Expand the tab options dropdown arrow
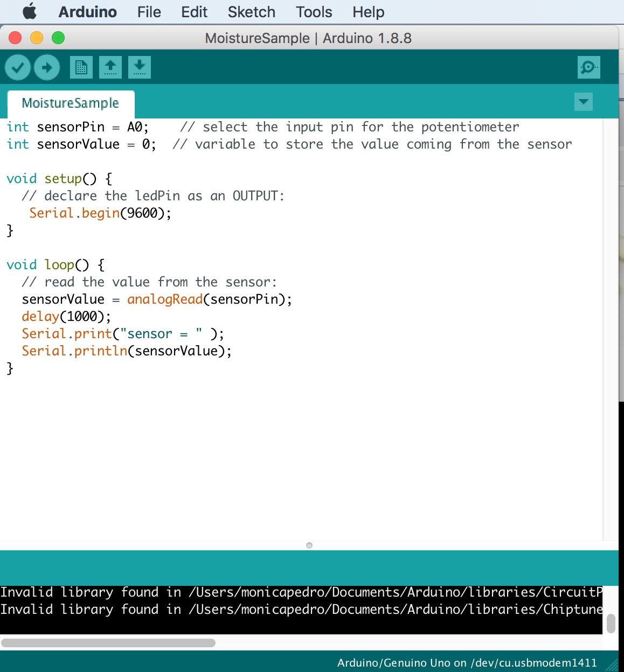This screenshot has height=672, width=624. point(584,102)
